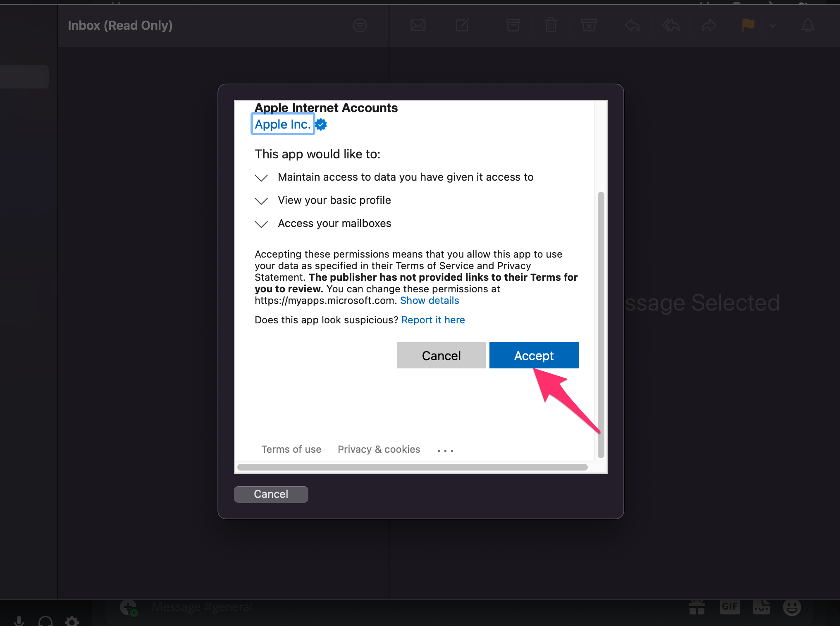Click the emoji smiley icon
This screenshot has width=840, height=626.
(792, 607)
